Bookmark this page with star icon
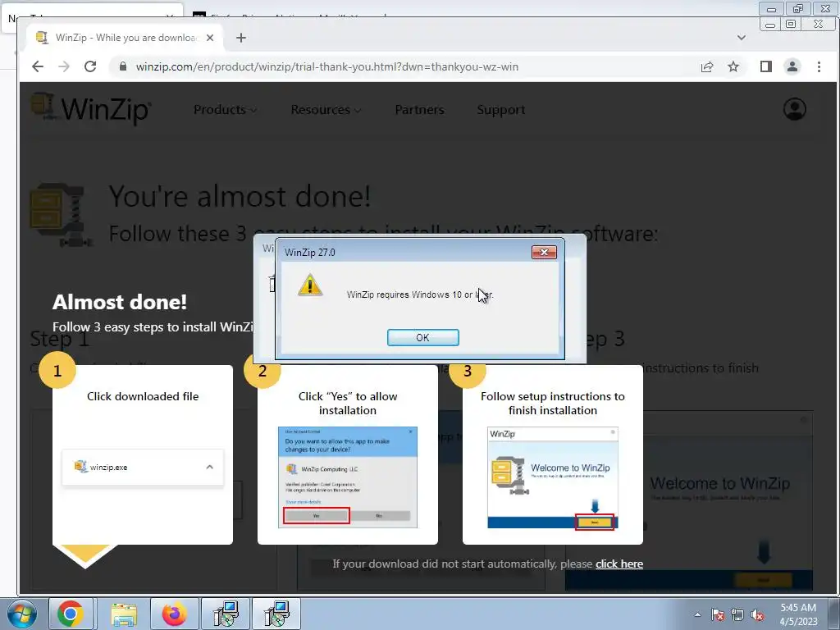Screen dimensions: 840x630 pyautogui.click(x=733, y=67)
